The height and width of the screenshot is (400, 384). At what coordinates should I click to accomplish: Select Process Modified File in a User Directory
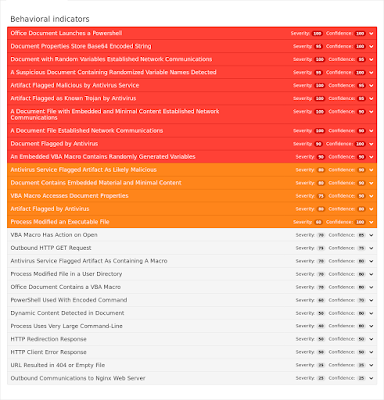192,274
